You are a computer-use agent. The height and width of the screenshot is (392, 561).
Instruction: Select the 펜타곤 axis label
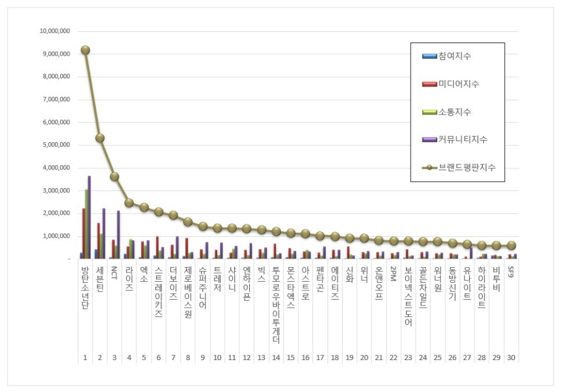tap(320, 279)
